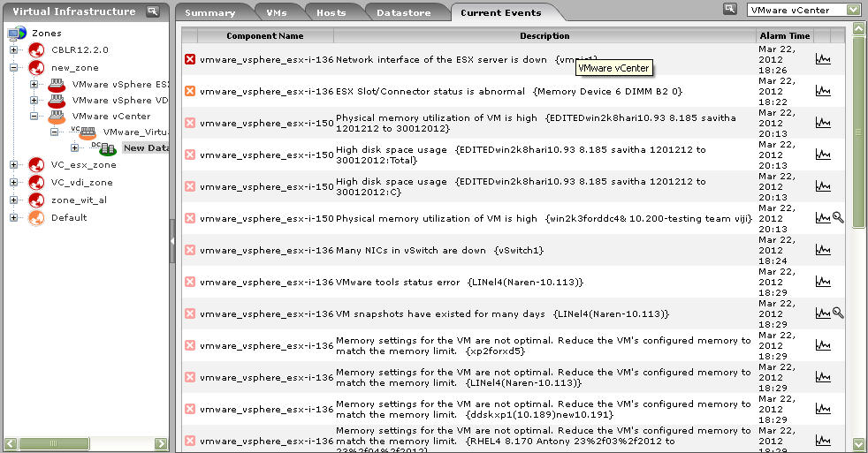The height and width of the screenshot is (453, 868).
Task: Collapse the new_zone tree node
Action: pos(14,67)
